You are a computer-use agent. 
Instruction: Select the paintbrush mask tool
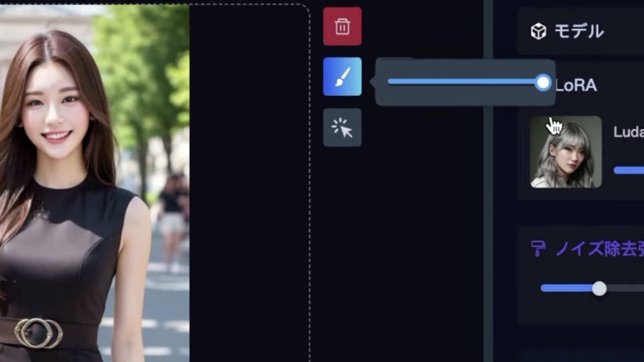(342, 77)
